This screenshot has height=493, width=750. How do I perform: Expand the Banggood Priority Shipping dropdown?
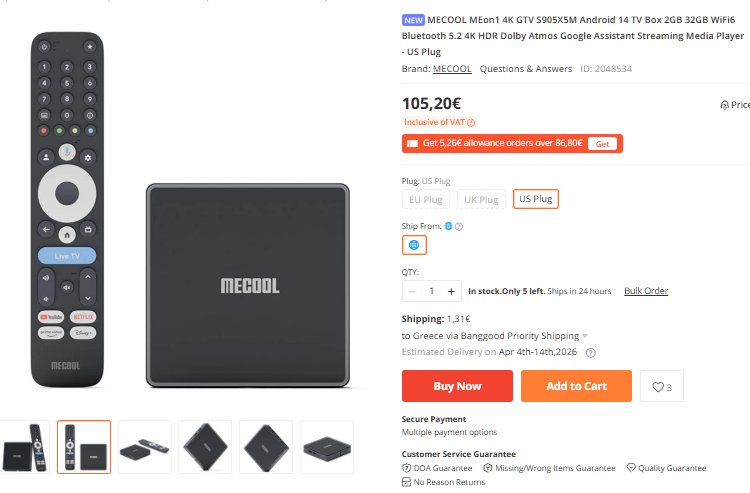tap(585, 336)
